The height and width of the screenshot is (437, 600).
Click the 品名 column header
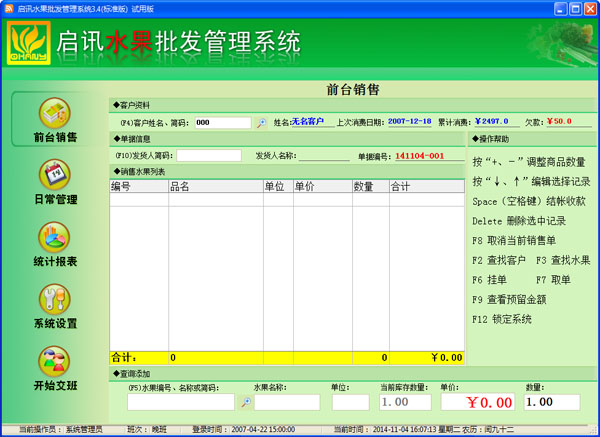215,187
